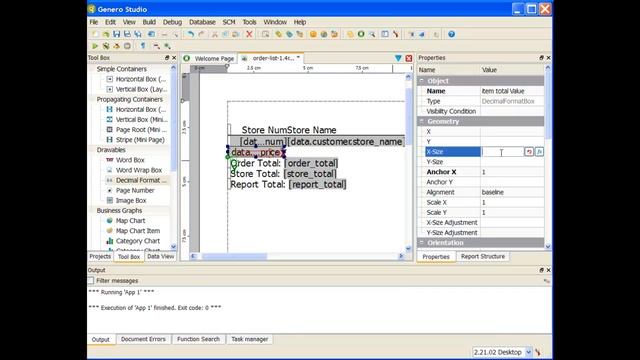Click the New file toolbar icon
Image resolution: width=640 pixels, height=360 pixels.
coord(95,34)
